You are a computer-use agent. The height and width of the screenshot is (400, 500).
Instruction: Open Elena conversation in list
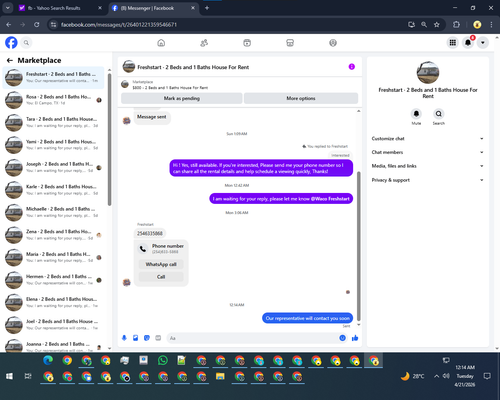[53, 302]
